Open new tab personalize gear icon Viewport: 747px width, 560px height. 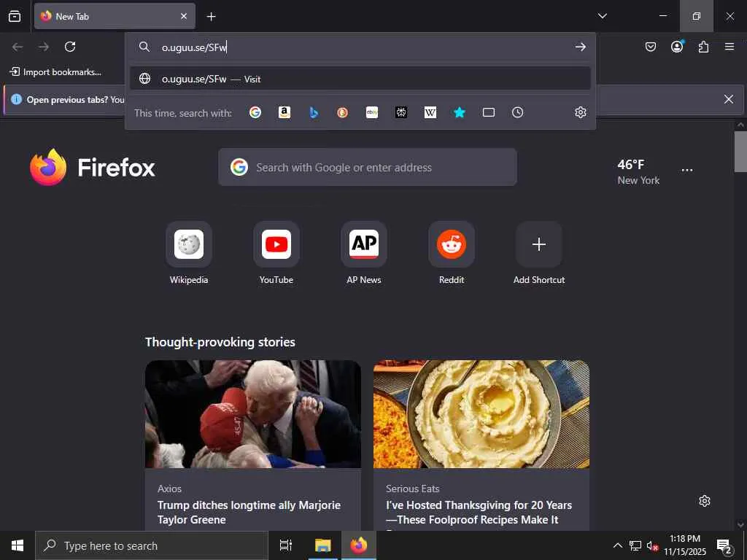[x=705, y=501]
